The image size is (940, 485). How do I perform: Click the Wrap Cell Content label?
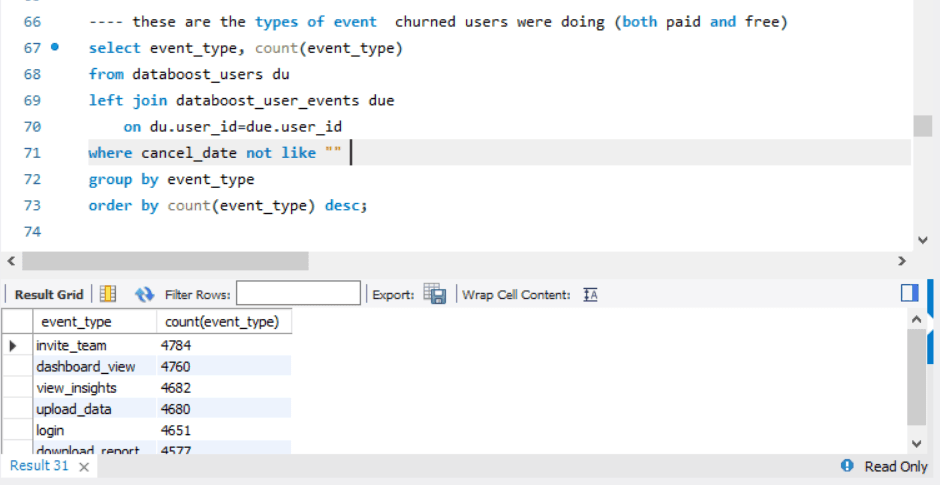pyautogui.click(x=516, y=294)
